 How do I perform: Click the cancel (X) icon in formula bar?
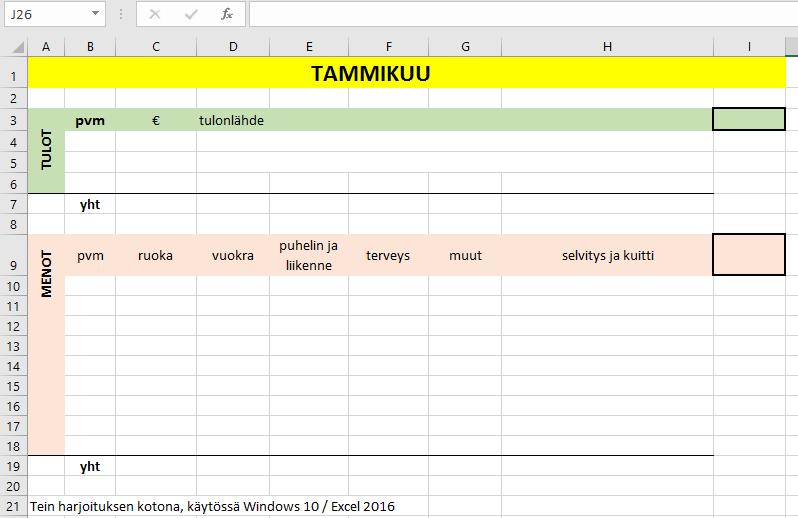pyautogui.click(x=155, y=14)
